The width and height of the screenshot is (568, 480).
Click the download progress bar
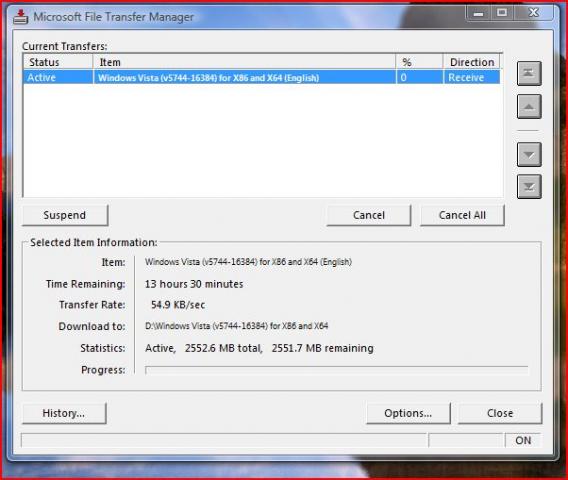pos(337,370)
